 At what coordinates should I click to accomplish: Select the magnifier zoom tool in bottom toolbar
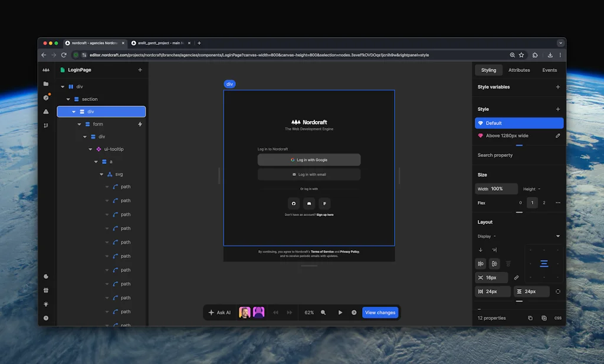tap(323, 312)
